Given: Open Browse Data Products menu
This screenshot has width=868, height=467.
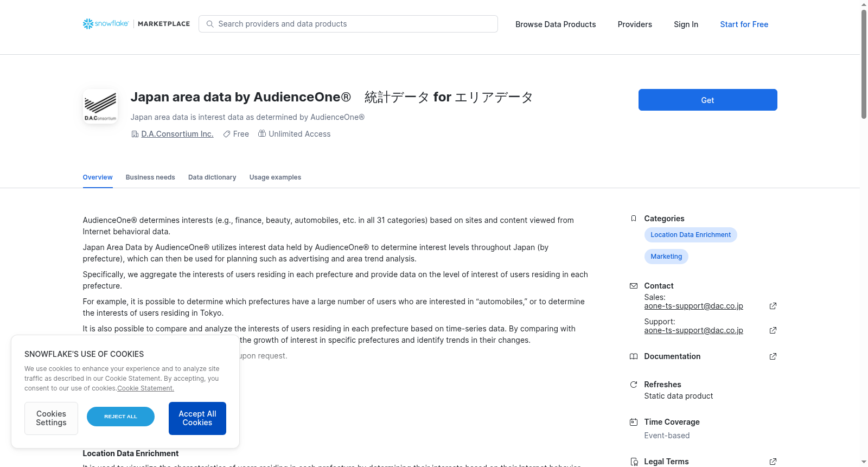Looking at the screenshot, I should [556, 24].
